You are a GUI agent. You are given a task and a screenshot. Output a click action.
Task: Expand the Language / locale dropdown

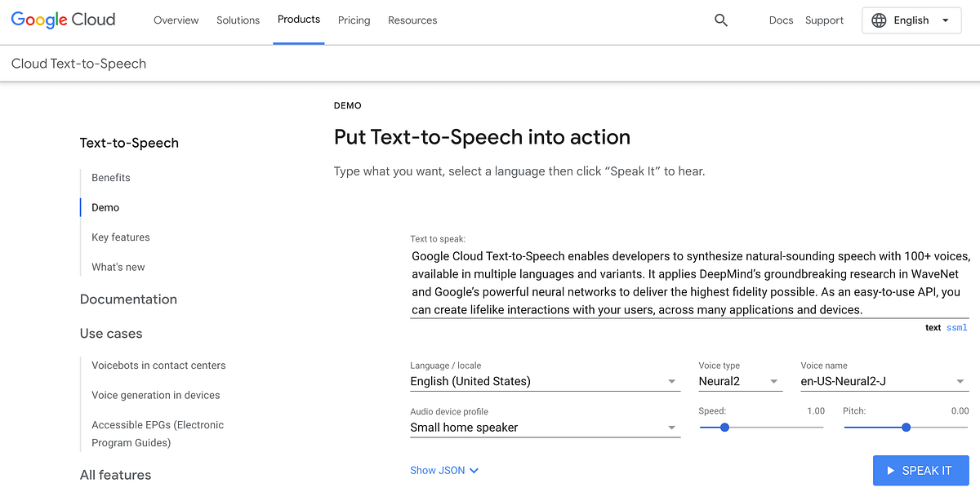pyautogui.click(x=545, y=381)
